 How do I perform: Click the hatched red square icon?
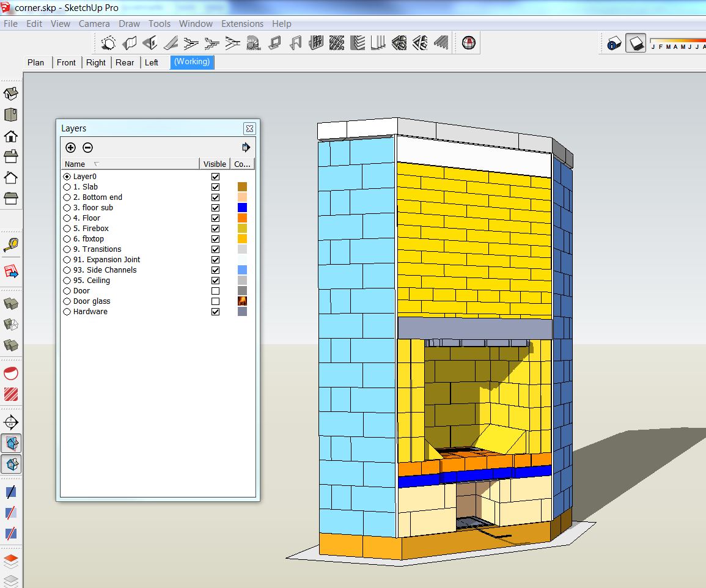(10, 394)
